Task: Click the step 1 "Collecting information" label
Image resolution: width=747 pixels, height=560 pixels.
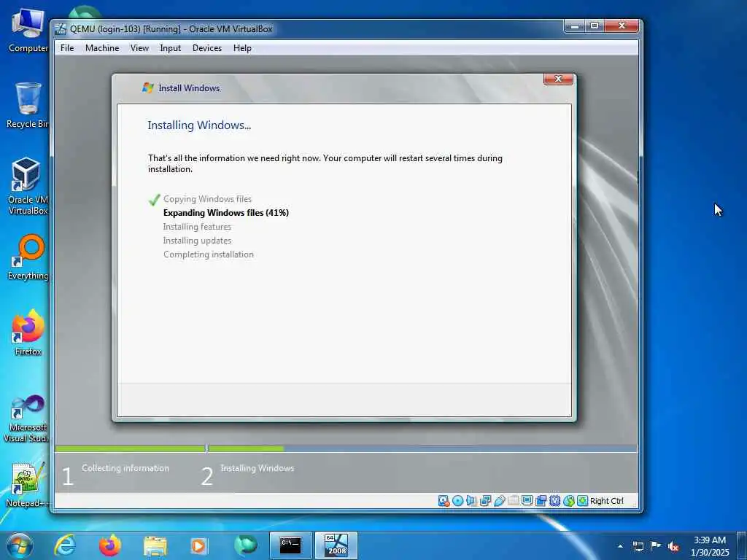Action: pos(125,468)
